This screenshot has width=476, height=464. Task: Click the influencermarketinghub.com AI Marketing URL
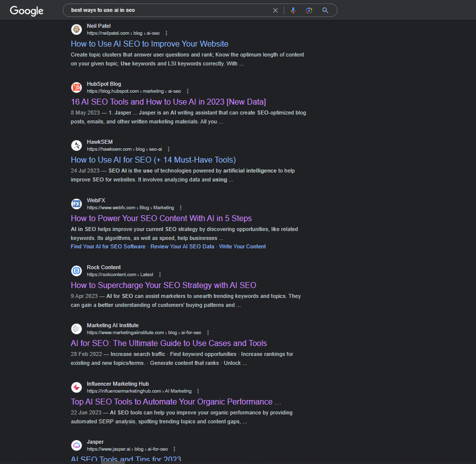pos(139,391)
